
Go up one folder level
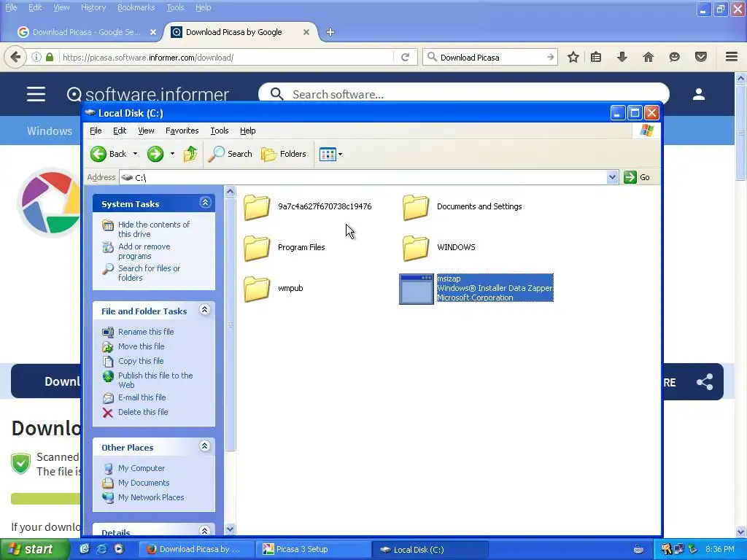190,154
